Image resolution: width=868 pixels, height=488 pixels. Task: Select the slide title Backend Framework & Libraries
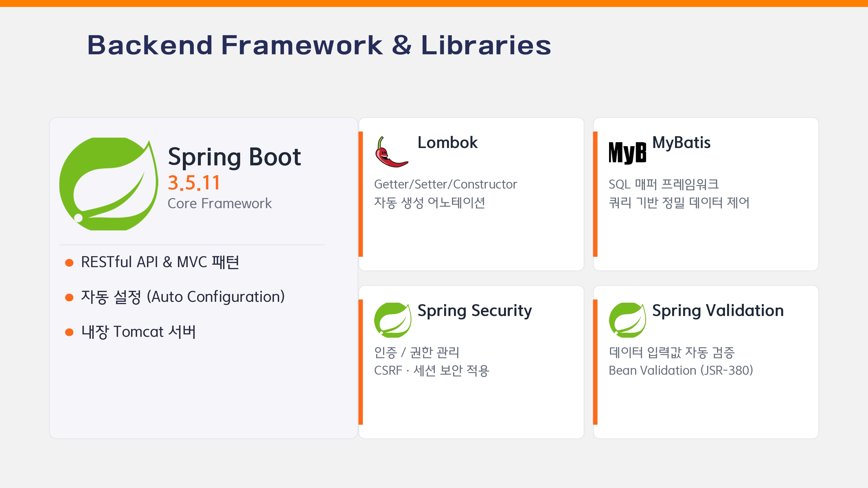click(x=319, y=45)
